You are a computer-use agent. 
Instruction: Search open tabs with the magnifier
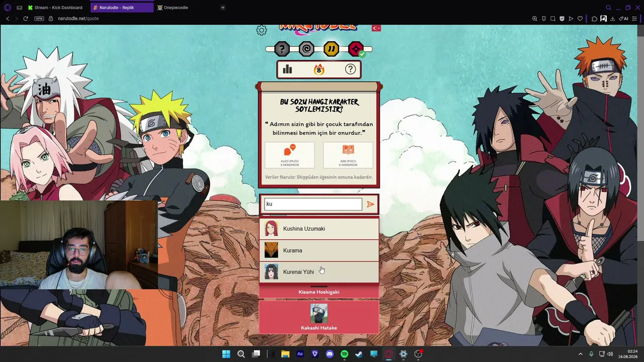coord(608,8)
